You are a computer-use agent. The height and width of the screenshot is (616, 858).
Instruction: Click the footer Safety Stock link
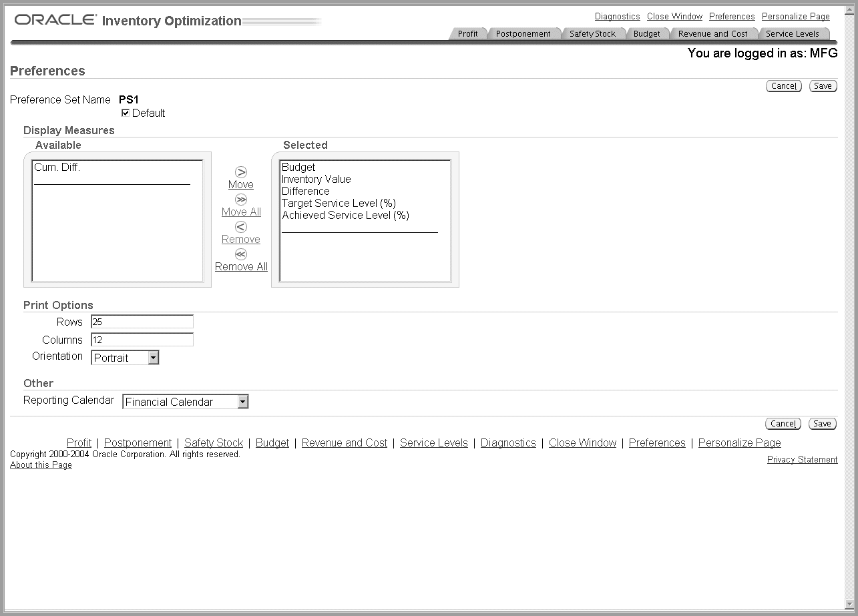214,443
